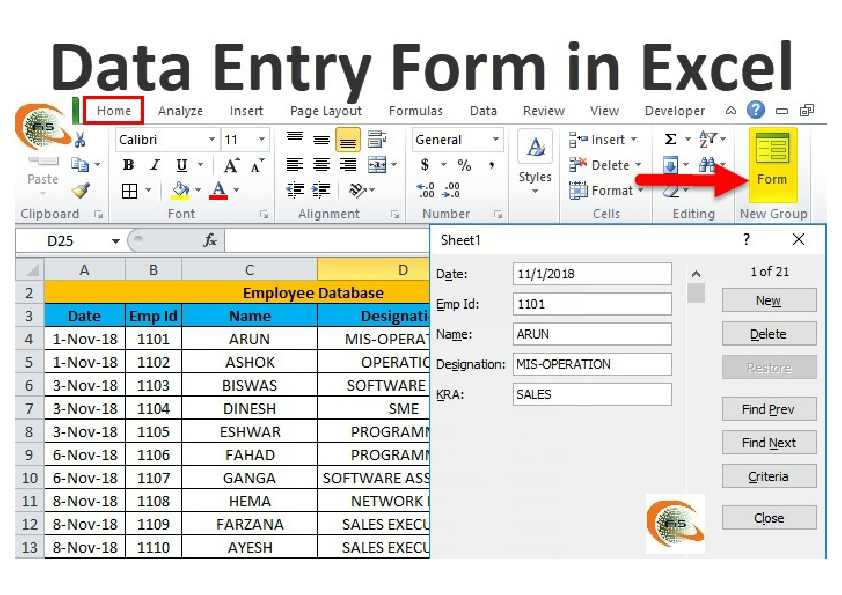Open the Calibri font name dropdown

coord(212,140)
